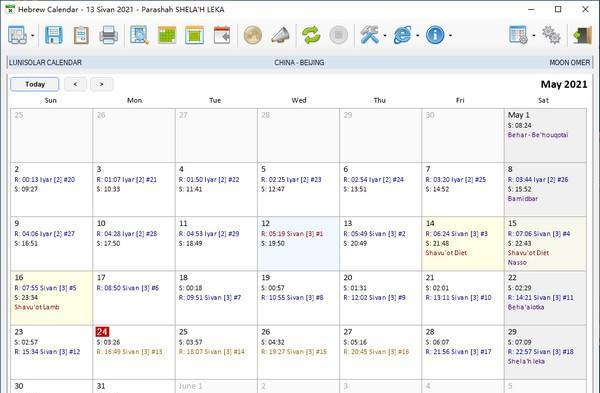Go to next month with > button

coord(101,84)
